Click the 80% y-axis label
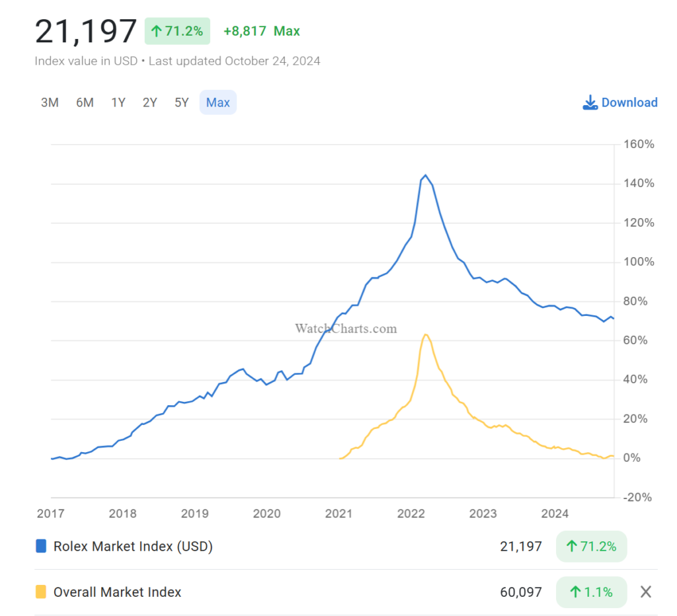Screen dimensions: 677x616 click(635, 301)
